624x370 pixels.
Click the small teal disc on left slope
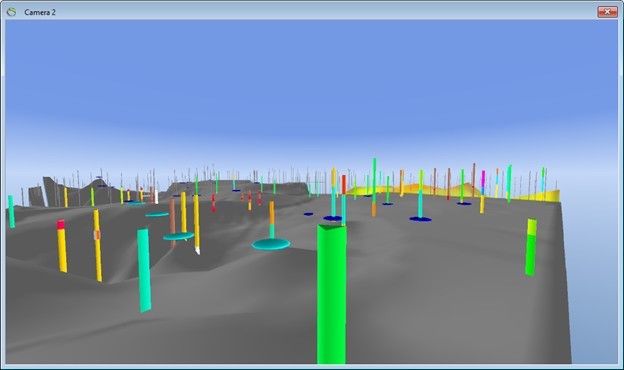[x=157, y=215]
